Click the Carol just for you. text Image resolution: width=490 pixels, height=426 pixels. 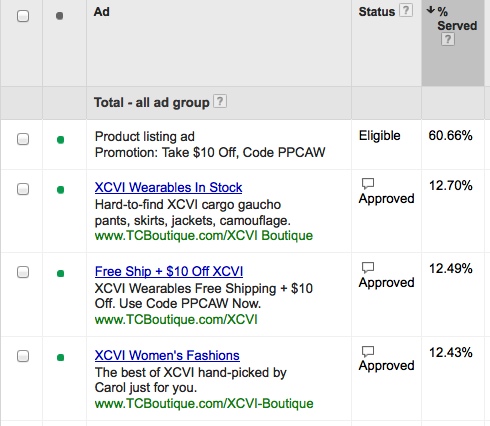[x=146, y=388]
